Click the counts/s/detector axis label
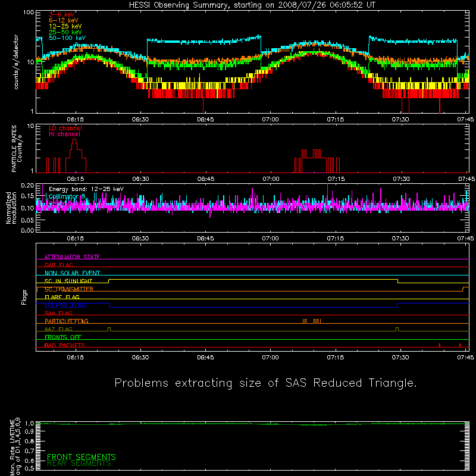Screen dimensions: 476x476 pos(16,62)
